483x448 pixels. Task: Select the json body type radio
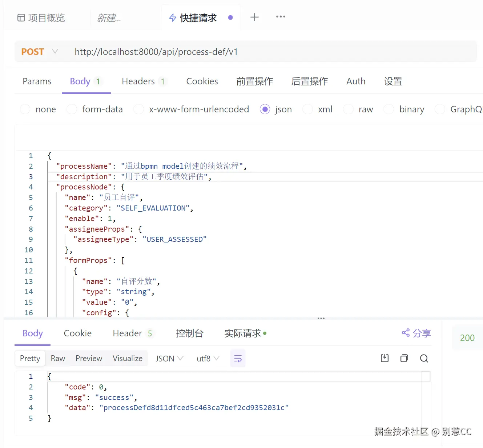click(265, 109)
